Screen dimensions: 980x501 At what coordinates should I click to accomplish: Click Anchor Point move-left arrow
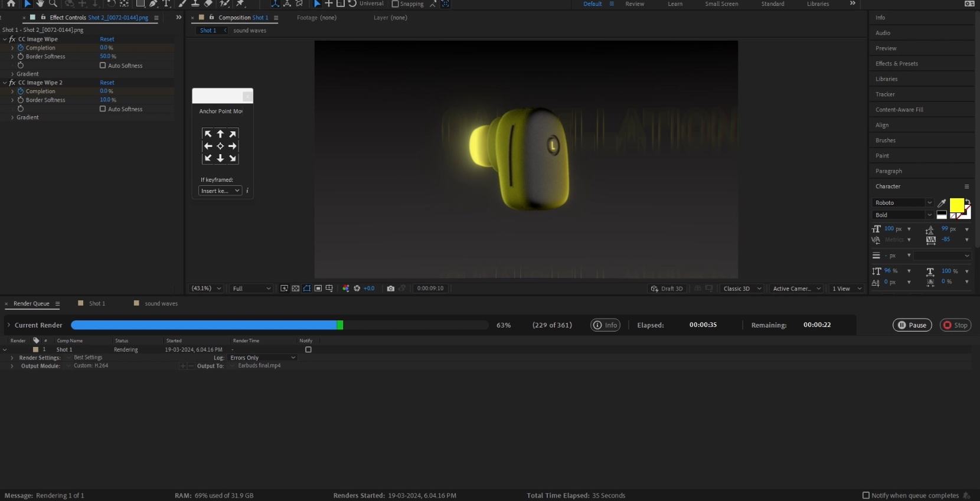point(208,146)
